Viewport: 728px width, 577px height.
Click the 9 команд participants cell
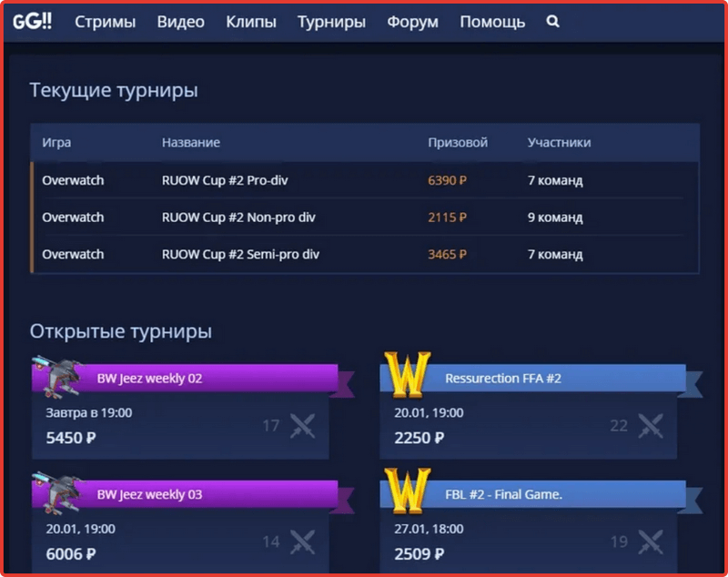[x=555, y=218]
